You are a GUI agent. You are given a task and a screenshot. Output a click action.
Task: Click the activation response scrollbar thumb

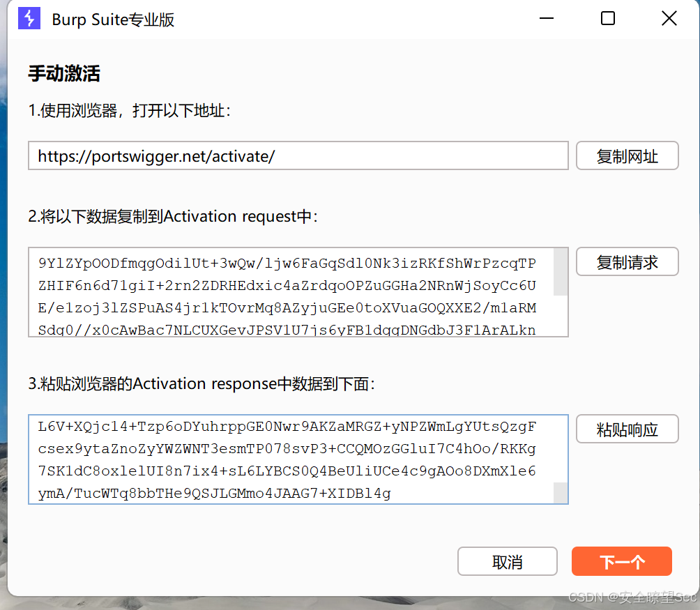561,493
